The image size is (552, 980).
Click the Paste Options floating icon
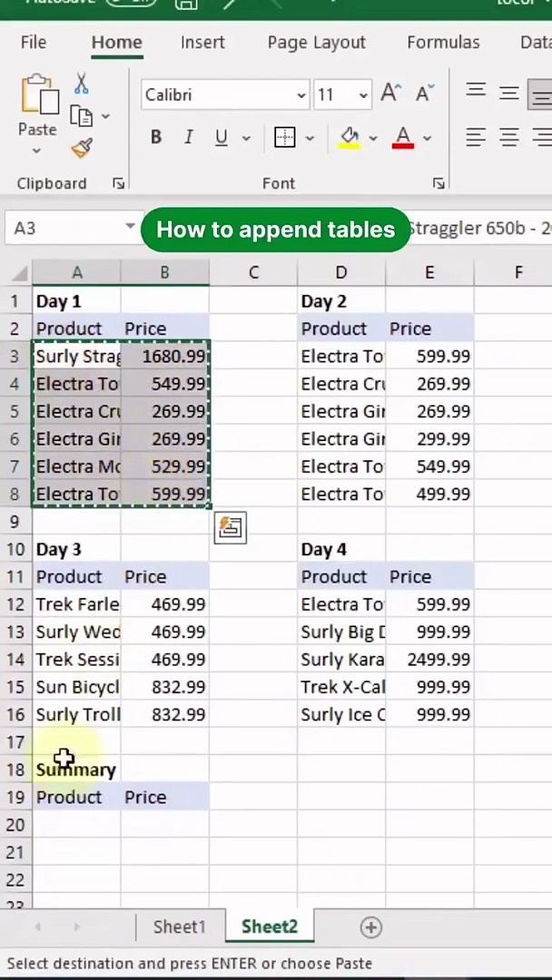tap(231, 527)
